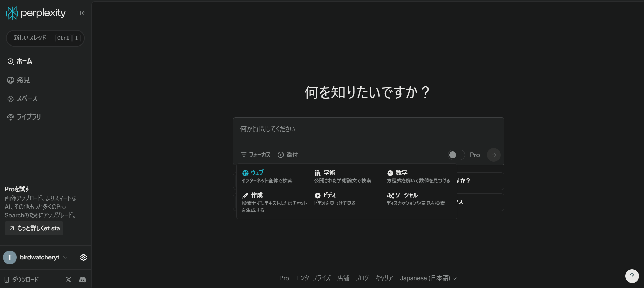Open Discord icon

click(83, 280)
